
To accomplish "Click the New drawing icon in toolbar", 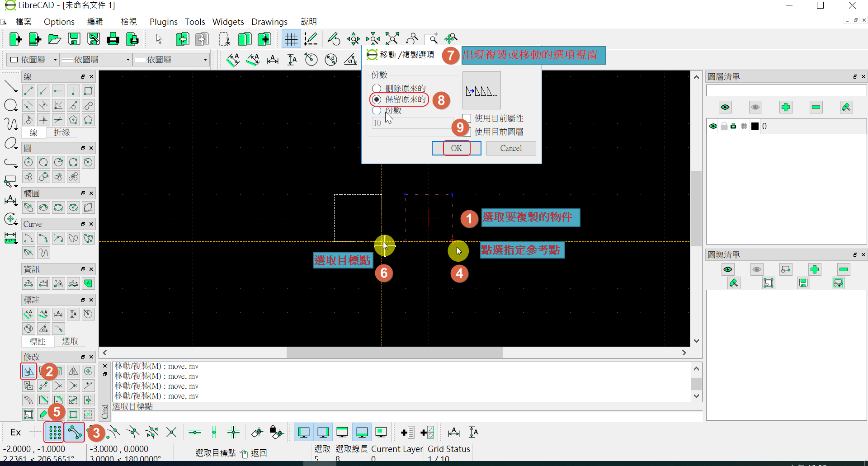I will [x=15, y=39].
